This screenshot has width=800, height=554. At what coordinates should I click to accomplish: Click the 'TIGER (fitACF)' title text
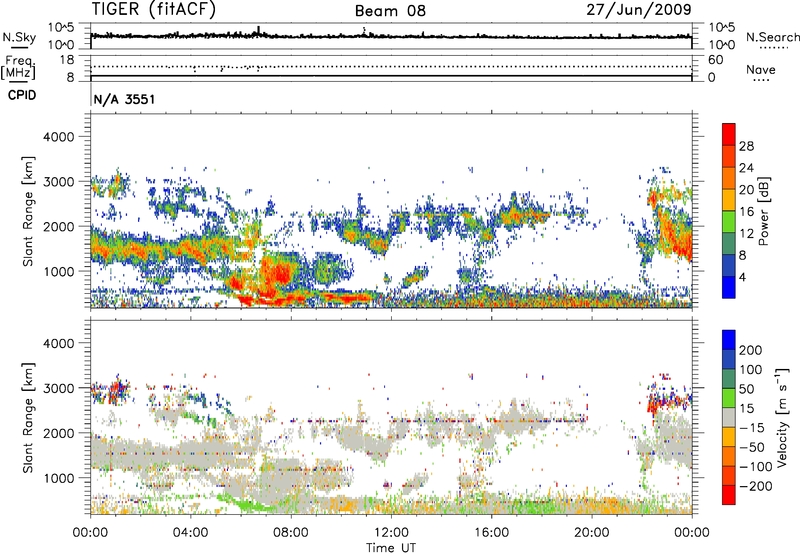point(154,9)
